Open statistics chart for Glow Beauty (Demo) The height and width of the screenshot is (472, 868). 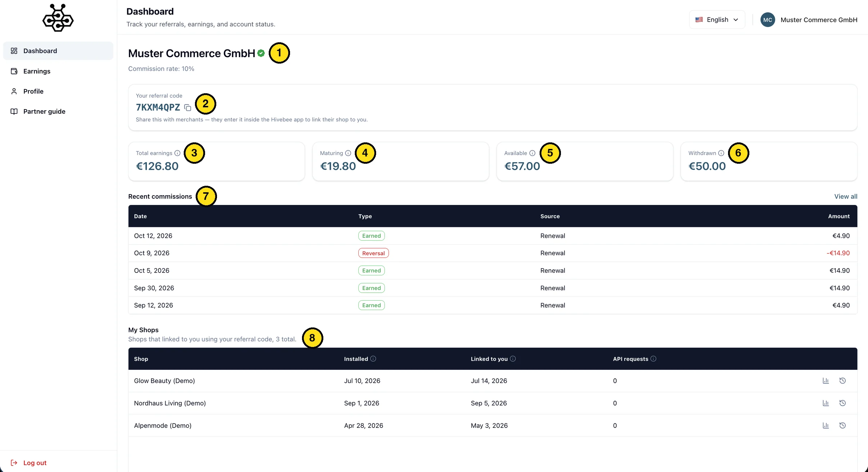tap(826, 381)
